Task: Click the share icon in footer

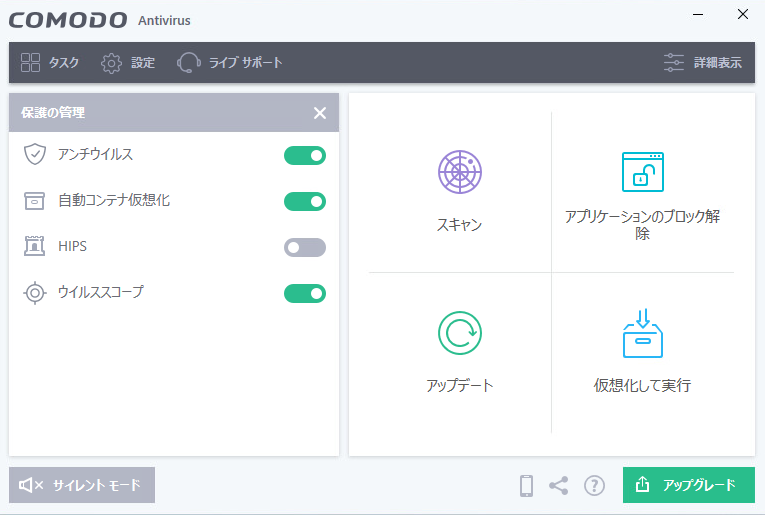Action: pos(559,485)
